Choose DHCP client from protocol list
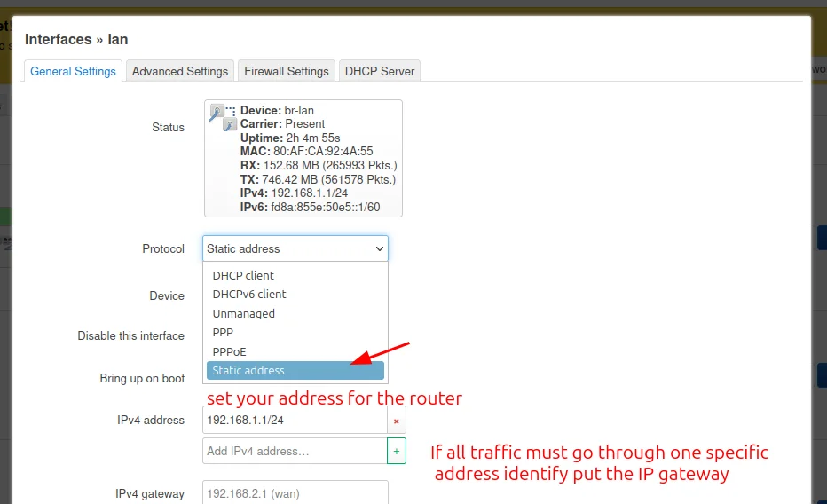The height and width of the screenshot is (504, 827). pyautogui.click(x=295, y=275)
